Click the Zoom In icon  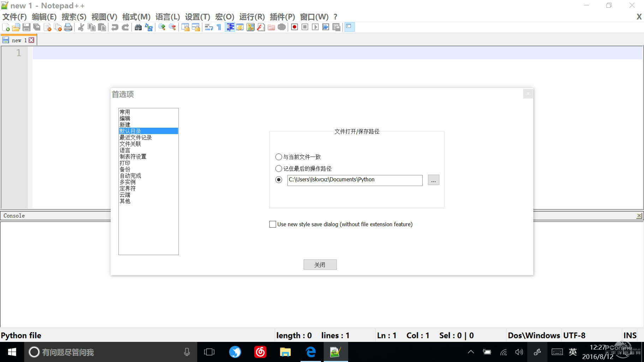click(x=162, y=27)
